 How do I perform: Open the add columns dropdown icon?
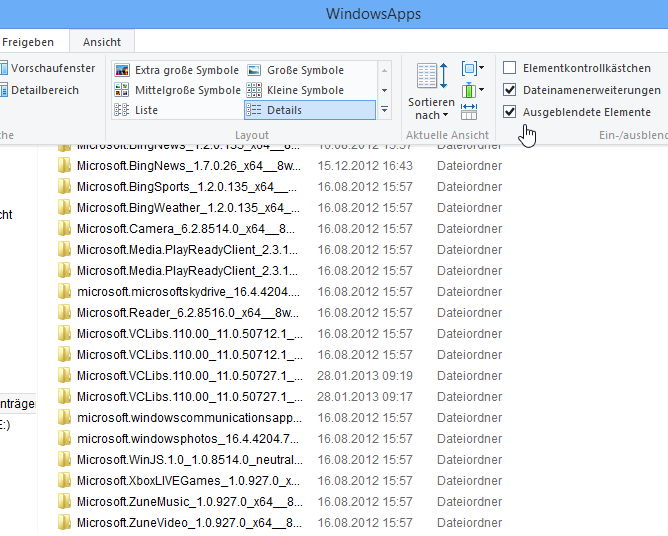pyautogui.click(x=473, y=90)
